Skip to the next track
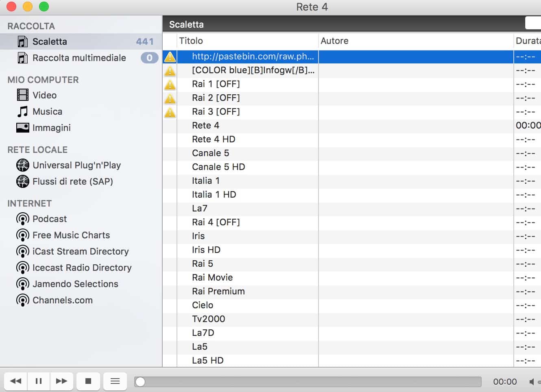Screen dimensions: 541x392 [x=61, y=381]
